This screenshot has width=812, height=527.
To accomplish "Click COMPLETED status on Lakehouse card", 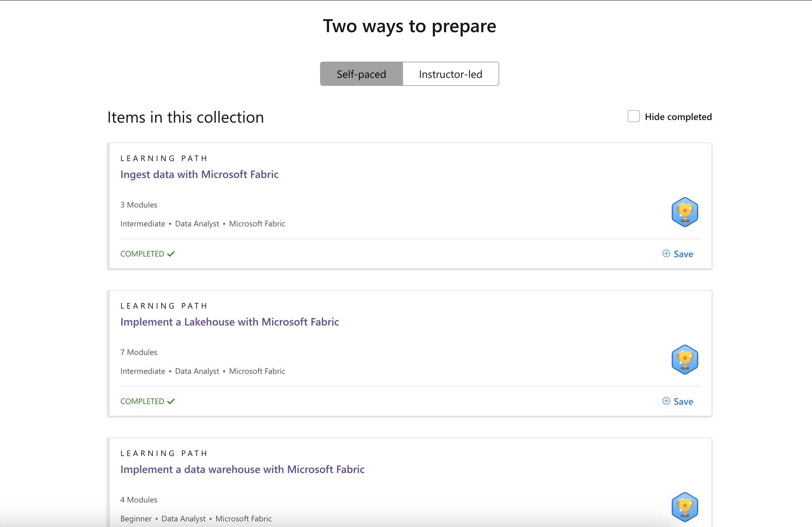I will [147, 401].
